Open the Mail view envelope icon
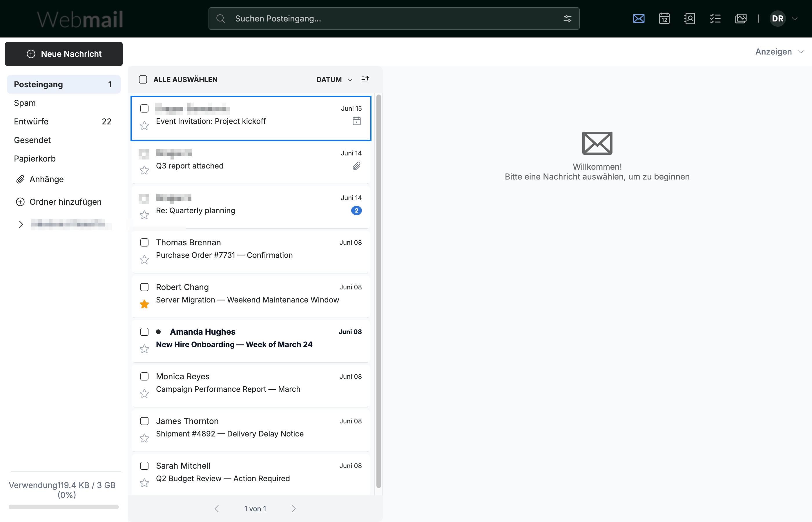812x522 pixels. [639, 19]
